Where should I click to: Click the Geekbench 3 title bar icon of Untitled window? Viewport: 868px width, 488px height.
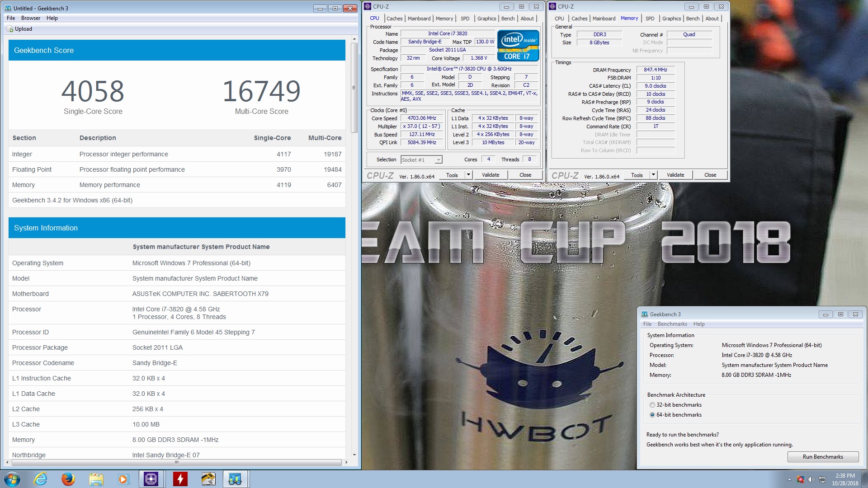pyautogui.click(x=8, y=8)
